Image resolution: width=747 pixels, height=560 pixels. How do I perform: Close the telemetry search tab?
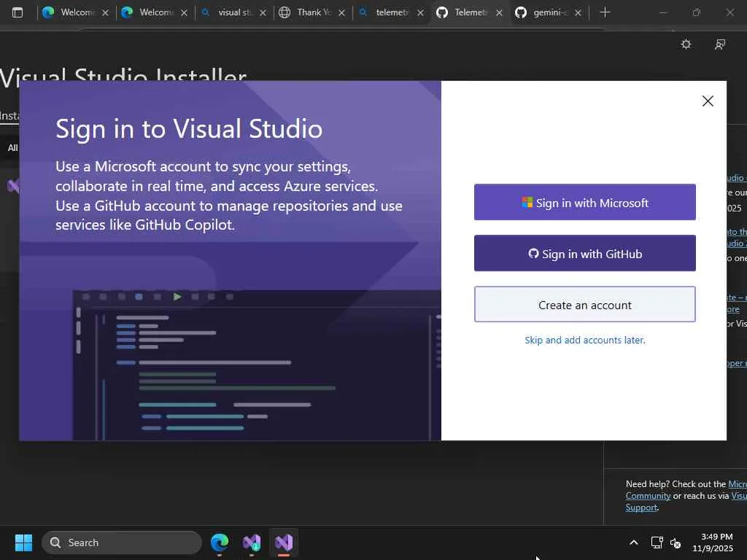tap(420, 13)
